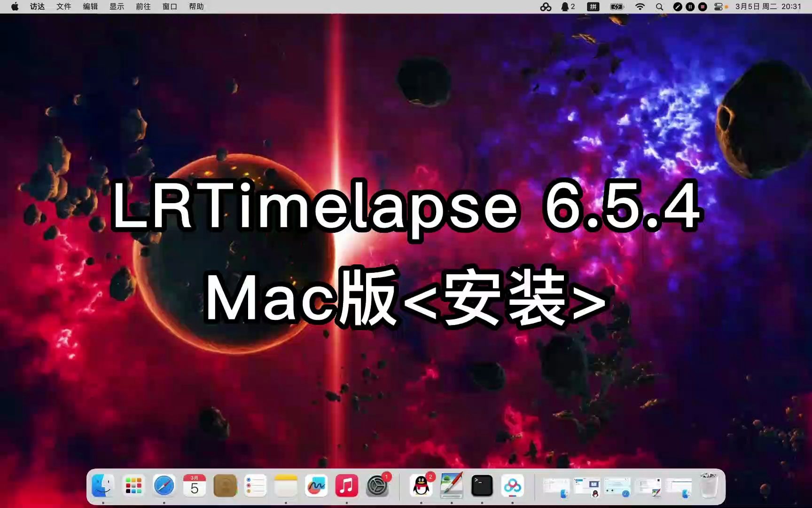
Task: Open Freeform from the Dock
Action: [316, 485]
